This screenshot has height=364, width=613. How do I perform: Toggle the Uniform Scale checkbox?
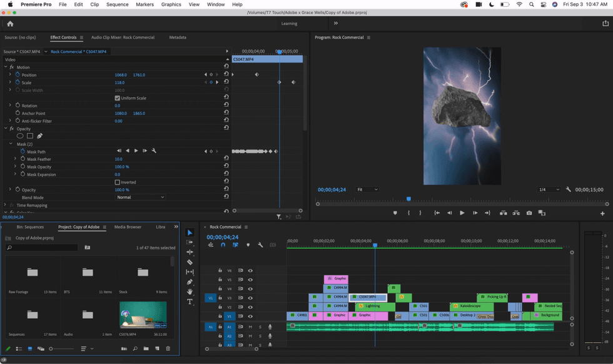(x=118, y=98)
